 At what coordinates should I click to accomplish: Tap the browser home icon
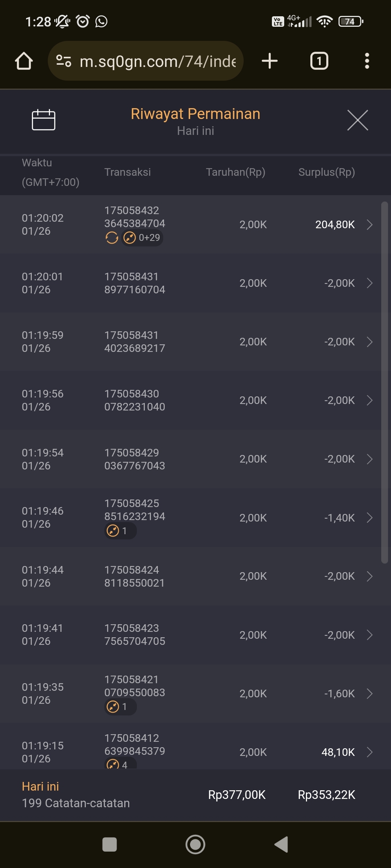(24, 61)
